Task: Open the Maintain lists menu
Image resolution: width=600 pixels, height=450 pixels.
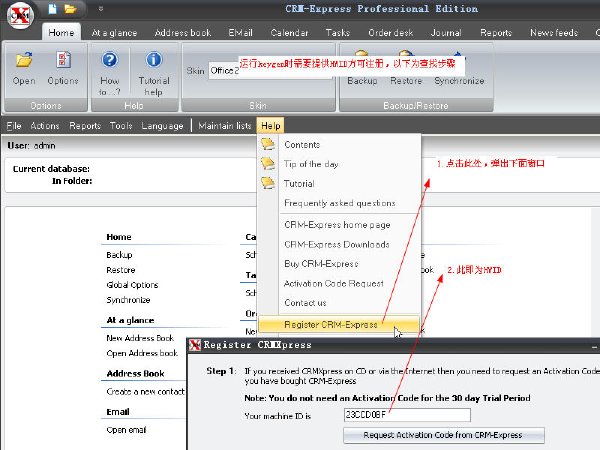Action: pyautogui.click(x=225, y=126)
